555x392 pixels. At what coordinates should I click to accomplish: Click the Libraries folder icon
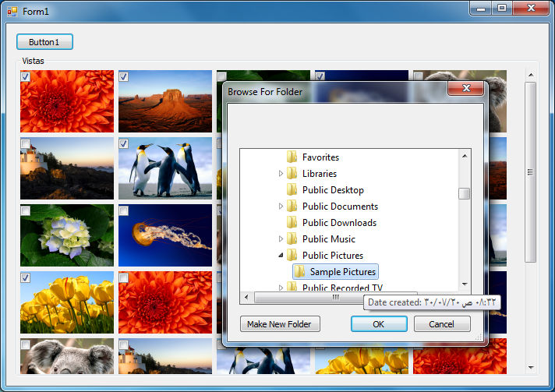point(292,174)
